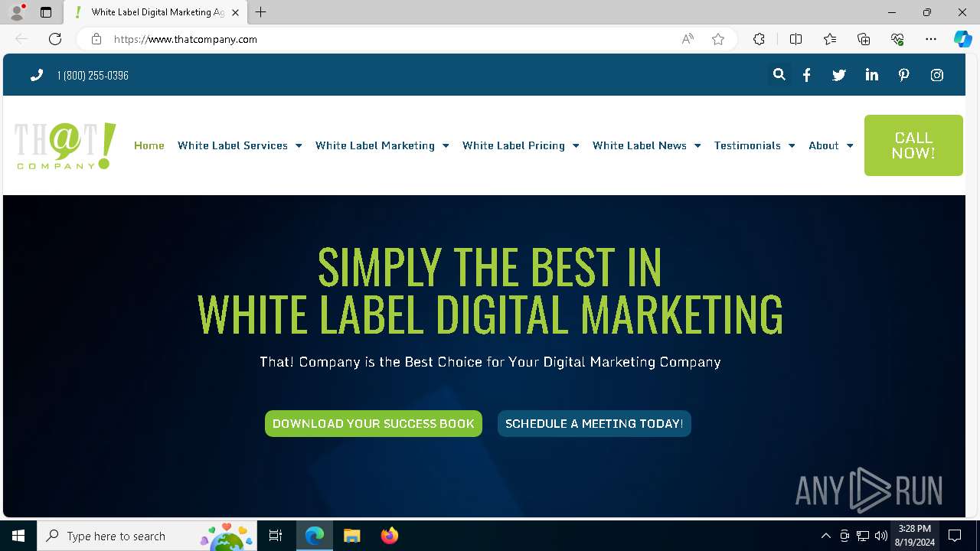Click the That! Company logo
The width and height of the screenshot is (980, 551).
coord(65,145)
